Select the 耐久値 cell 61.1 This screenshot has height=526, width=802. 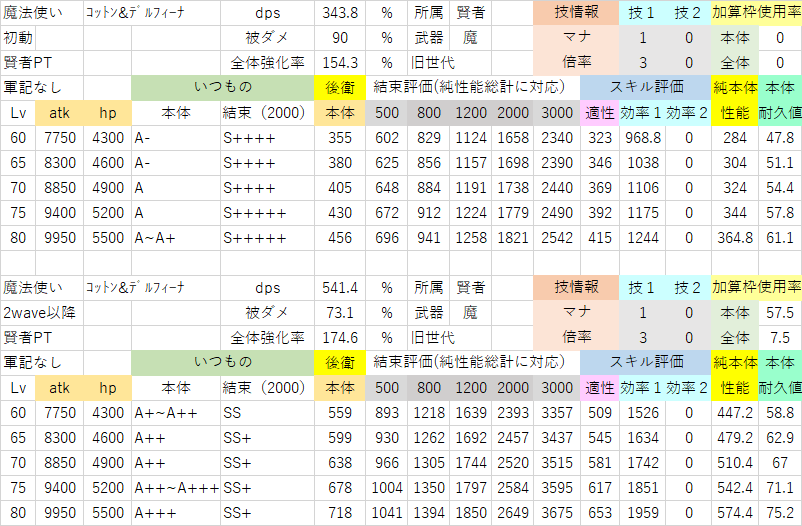[780, 238]
